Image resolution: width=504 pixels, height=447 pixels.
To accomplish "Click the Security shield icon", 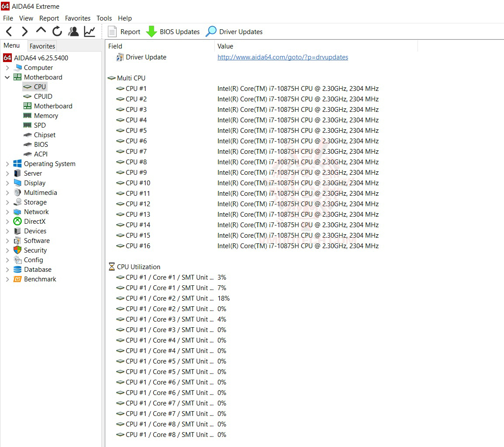I will (17, 250).
